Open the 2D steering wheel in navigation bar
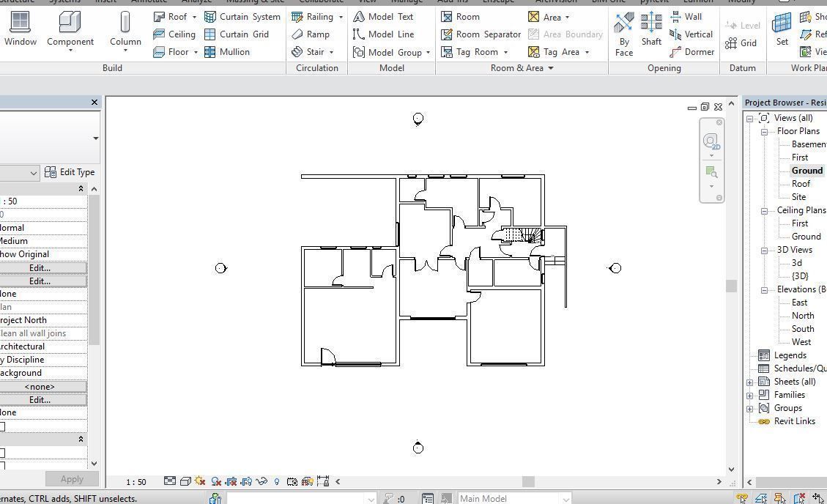This screenshot has height=504, width=827. coord(711,141)
